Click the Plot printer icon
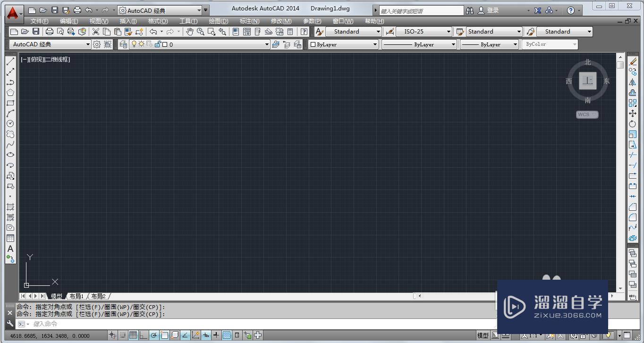This screenshot has height=343, width=644. point(49,32)
